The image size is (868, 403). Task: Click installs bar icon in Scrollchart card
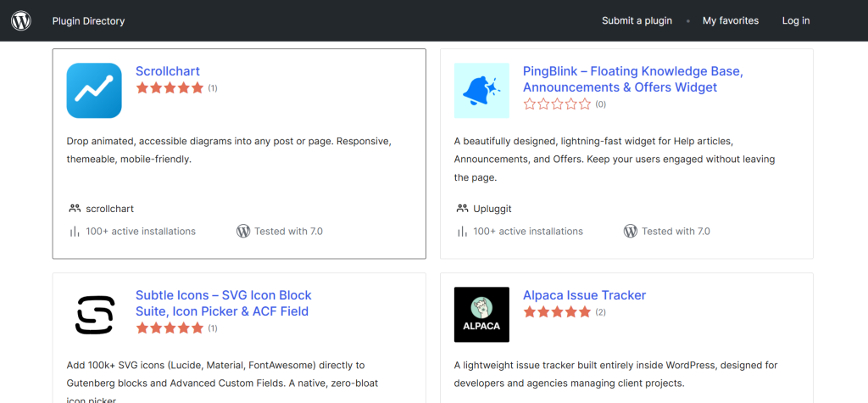coord(75,231)
